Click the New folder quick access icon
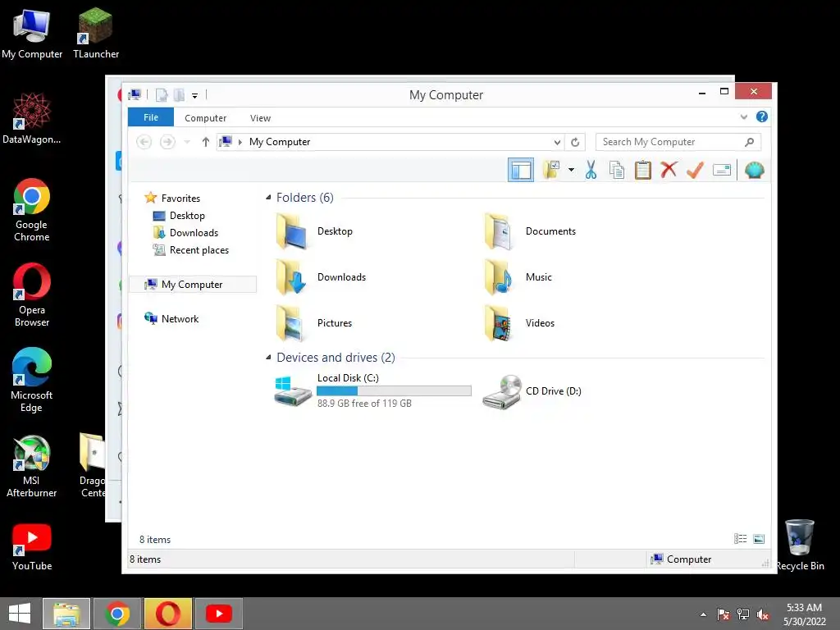 point(179,95)
